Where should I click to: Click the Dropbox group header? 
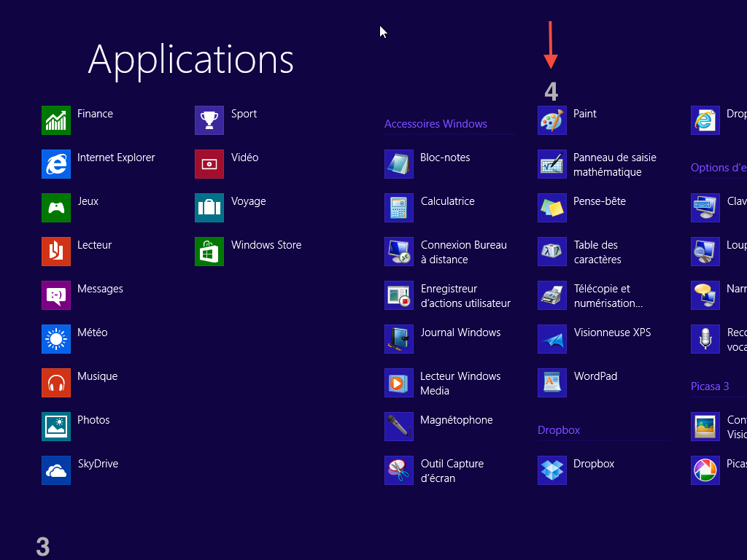pyautogui.click(x=559, y=430)
